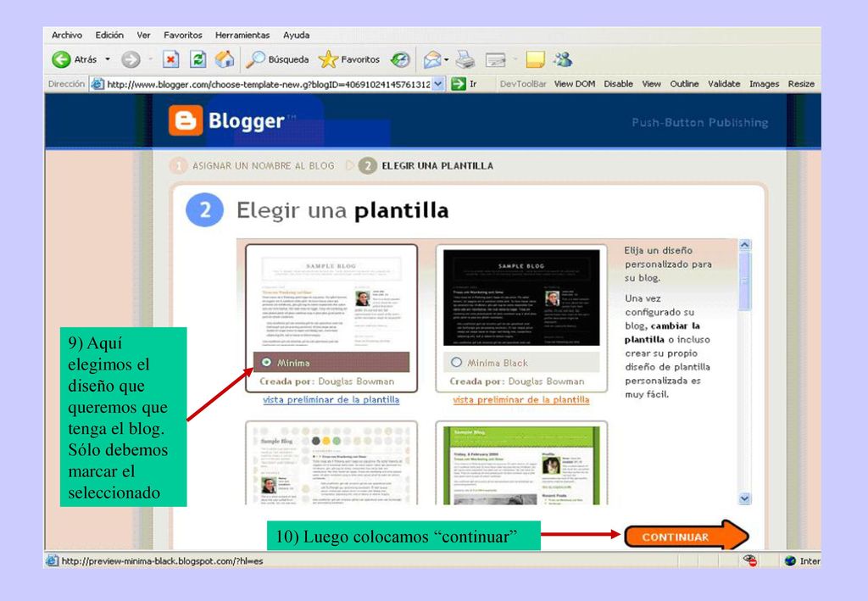Click the Print printer icon
This screenshot has width=868, height=601.
coord(465,59)
